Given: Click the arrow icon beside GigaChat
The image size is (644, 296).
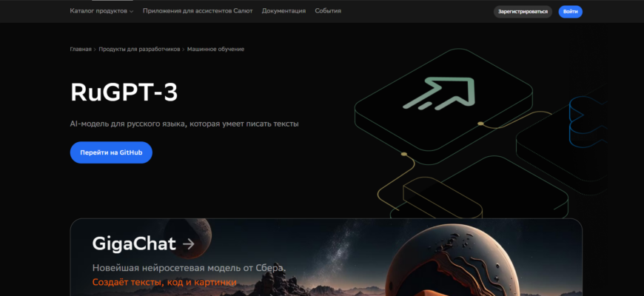Looking at the screenshot, I should (189, 245).
